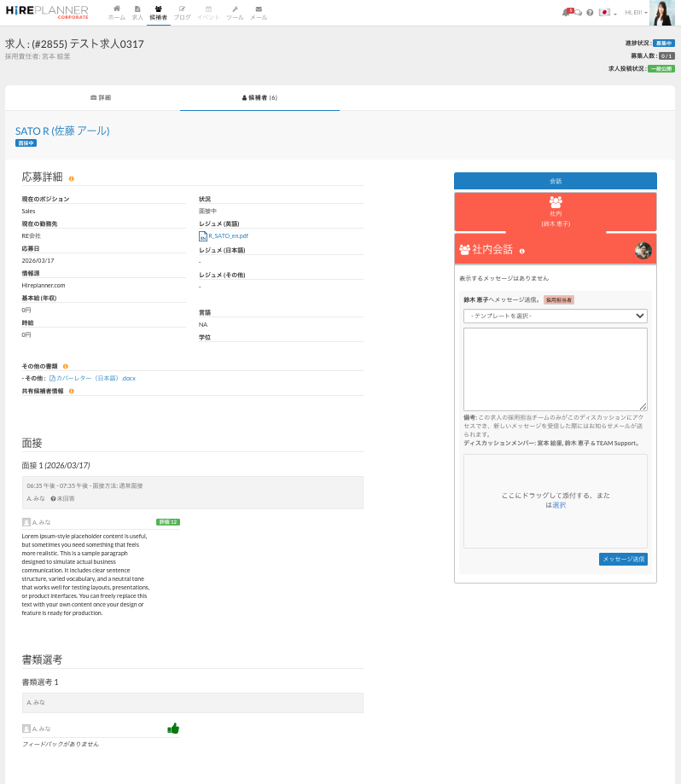Expand the テンプレートを選択 dropdown
The image size is (681, 784).
pos(555,316)
